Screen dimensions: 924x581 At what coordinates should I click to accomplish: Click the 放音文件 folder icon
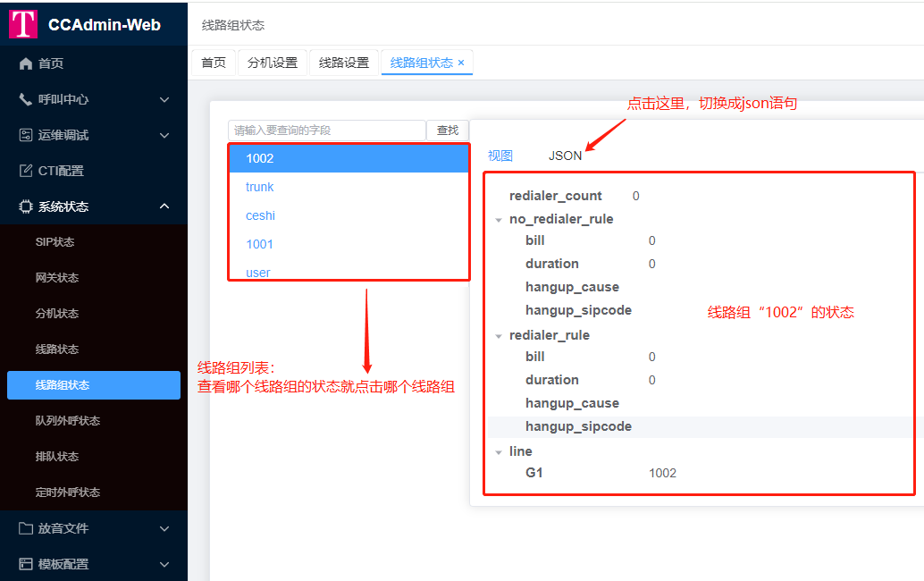(25, 528)
